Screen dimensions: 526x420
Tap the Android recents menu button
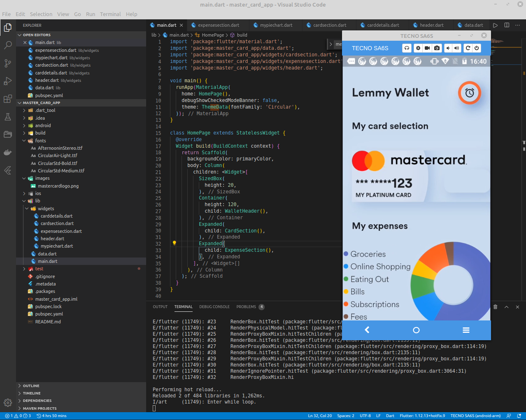[x=466, y=330]
